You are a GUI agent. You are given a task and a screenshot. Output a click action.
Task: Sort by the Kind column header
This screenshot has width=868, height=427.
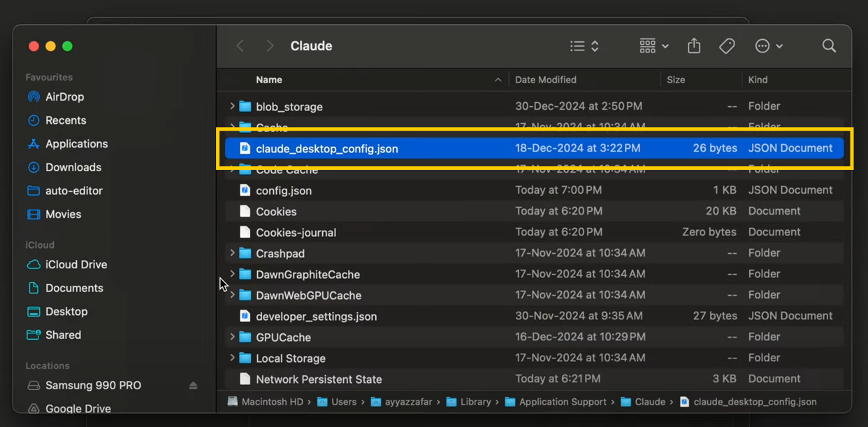[758, 80]
